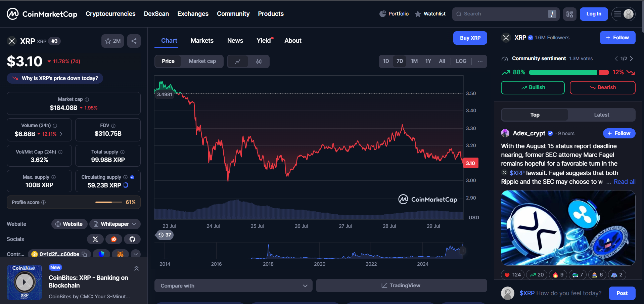Click the Log In button
This screenshot has width=644, height=304.
pos(594,14)
